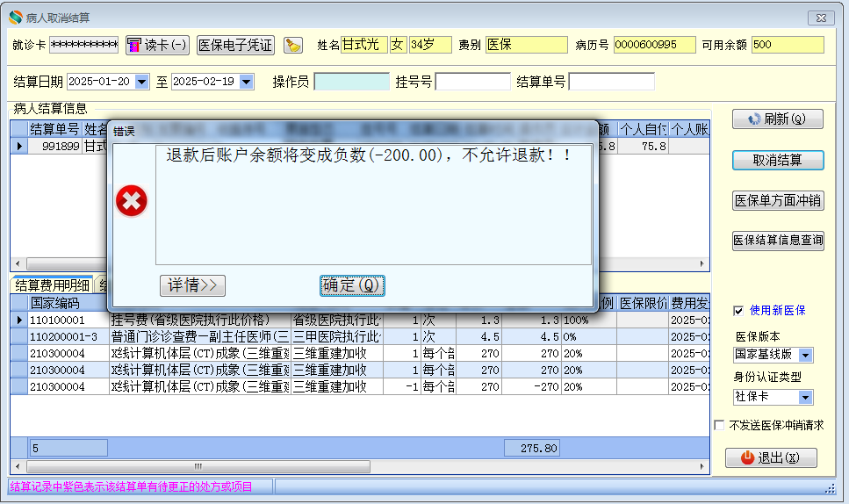Click the 姓名 field 甘式光
This screenshot has height=504, width=849.
(x=363, y=45)
